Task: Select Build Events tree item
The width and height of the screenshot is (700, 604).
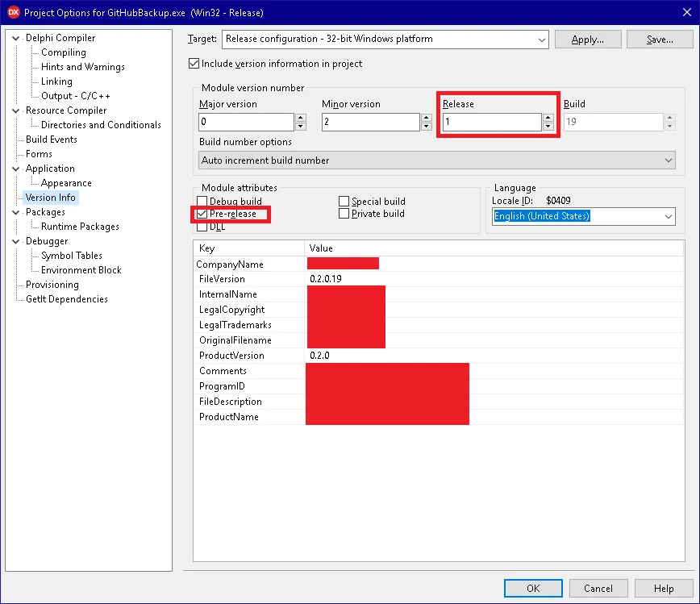Action: click(52, 140)
